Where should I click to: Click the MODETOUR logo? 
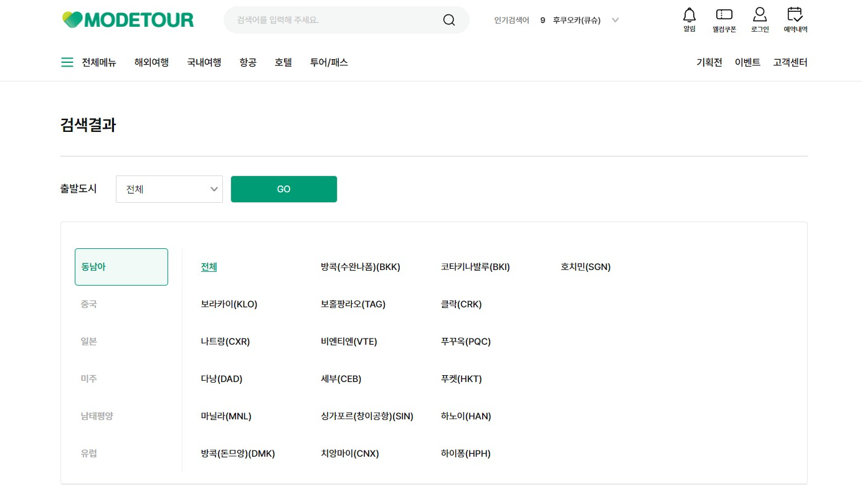(127, 19)
